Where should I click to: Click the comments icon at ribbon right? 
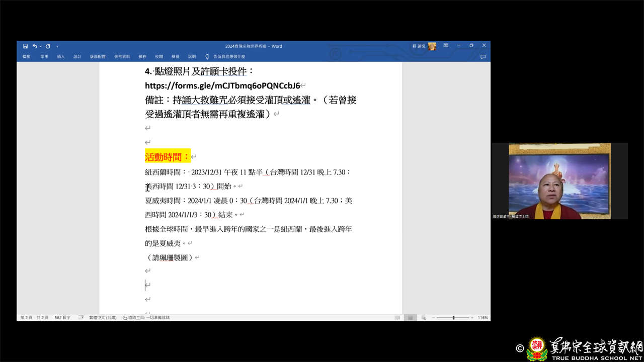click(x=483, y=57)
